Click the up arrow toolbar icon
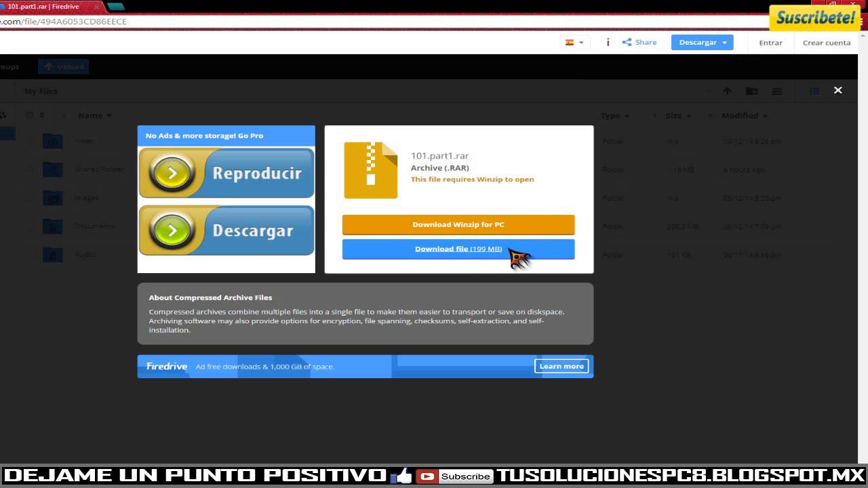Image resolution: width=868 pixels, height=488 pixels. point(727,91)
